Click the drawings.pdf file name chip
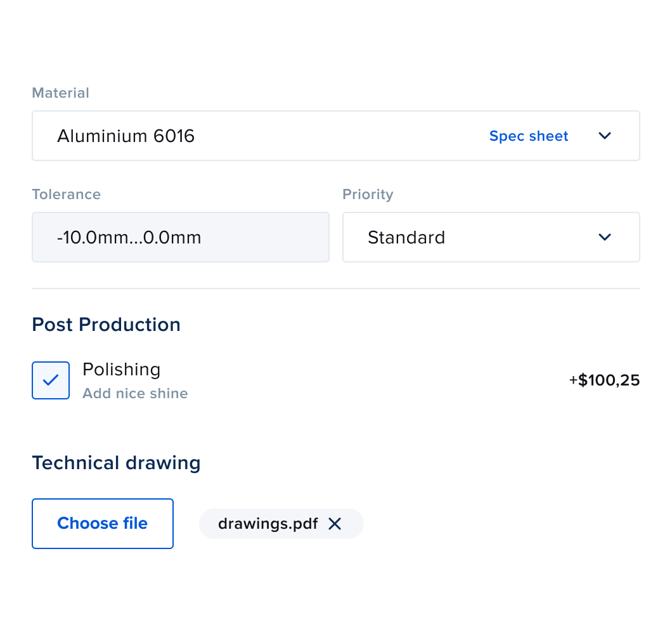The image size is (672, 634). coord(268,524)
